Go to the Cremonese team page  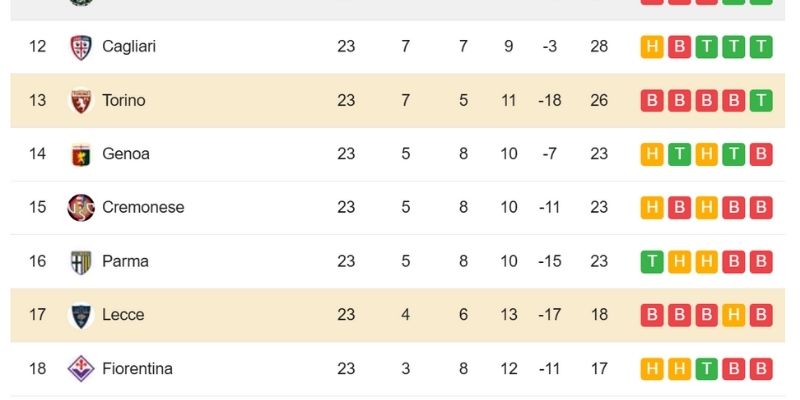(x=143, y=208)
